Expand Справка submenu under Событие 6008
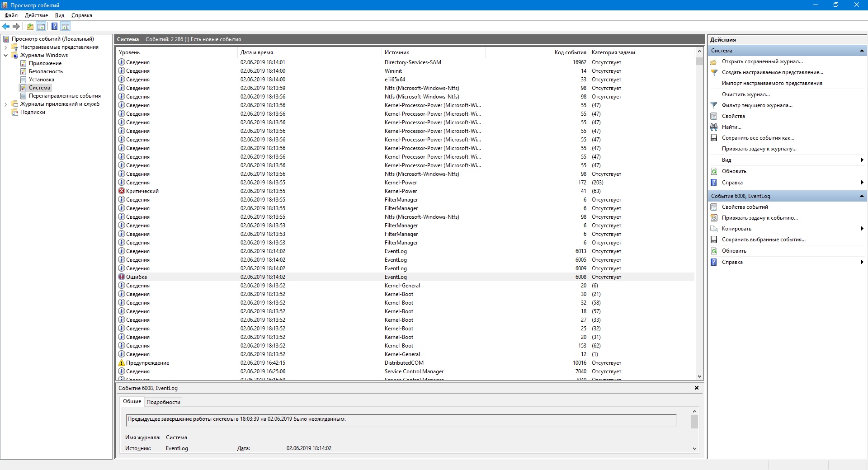 pos(787,262)
